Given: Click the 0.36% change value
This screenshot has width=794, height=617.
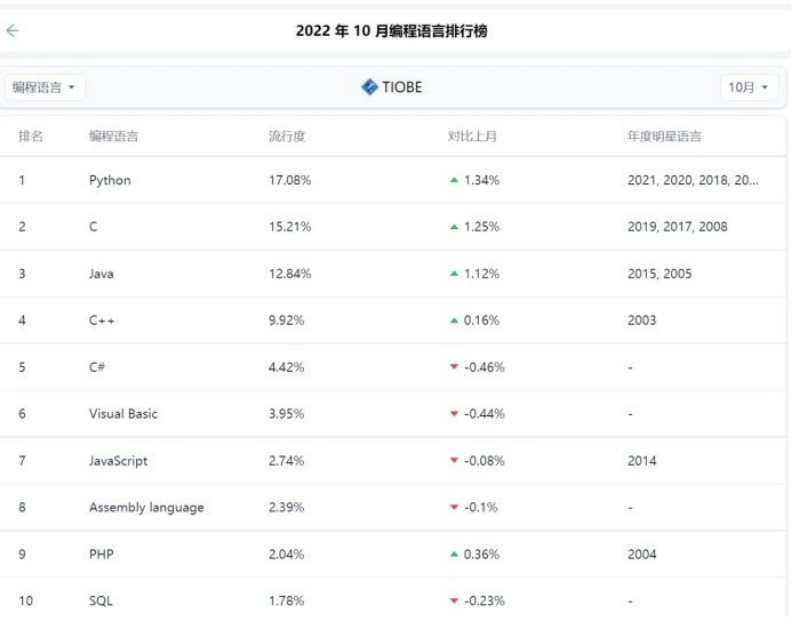Looking at the screenshot, I should [482, 554].
